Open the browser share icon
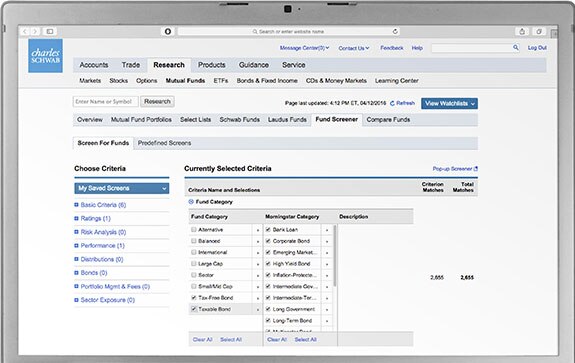 pos(522,32)
